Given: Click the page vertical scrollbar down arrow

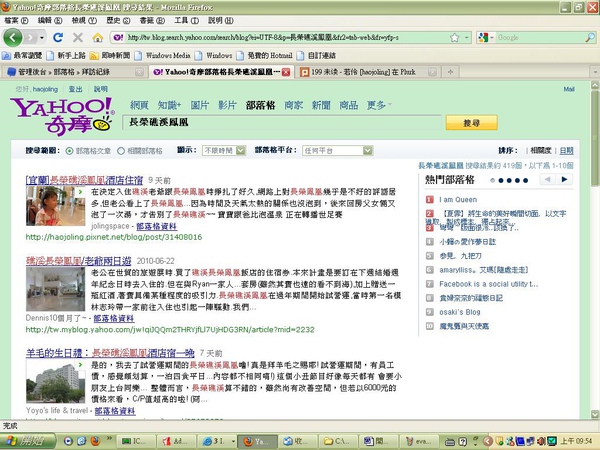Looking at the screenshot, I should pos(595,414).
